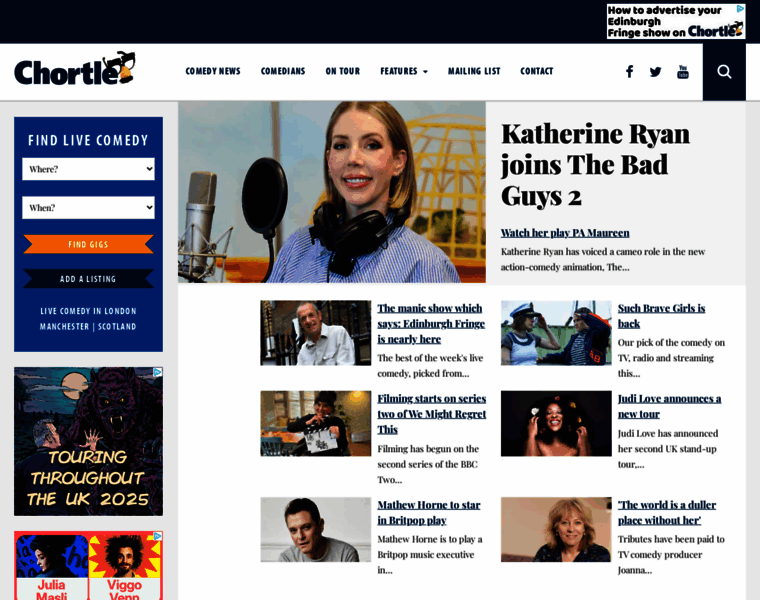Open Comedy News menu item
Screen dimensions: 760x600
point(213,71)
